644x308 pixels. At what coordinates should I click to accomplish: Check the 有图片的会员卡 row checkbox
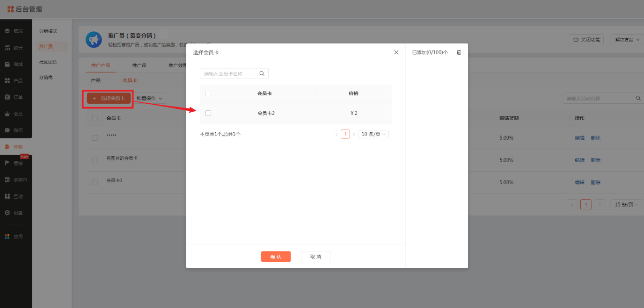[95, 160]
